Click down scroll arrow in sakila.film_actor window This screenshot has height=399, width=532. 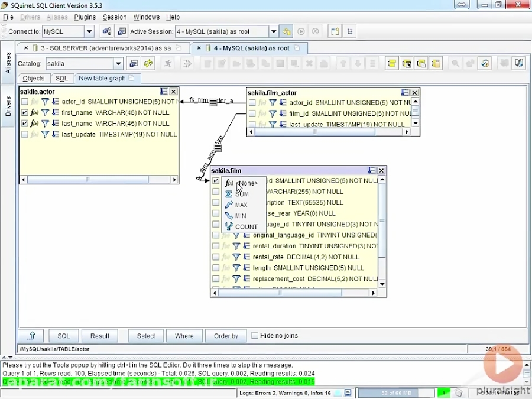click(416, 123)
